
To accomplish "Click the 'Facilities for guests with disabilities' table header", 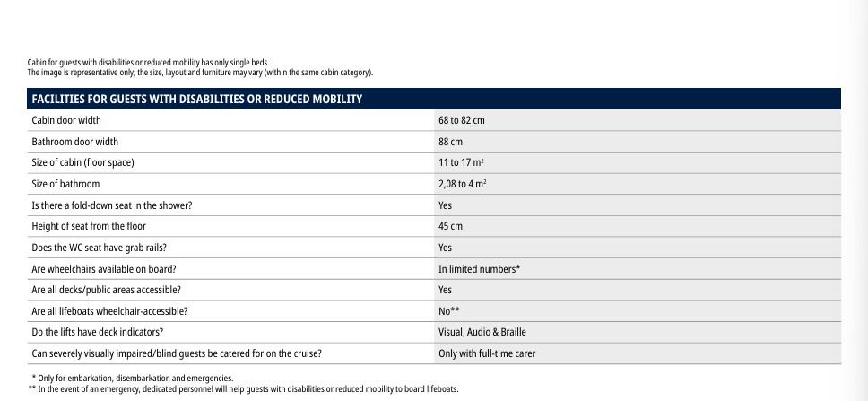I will [x=196, y=99].
